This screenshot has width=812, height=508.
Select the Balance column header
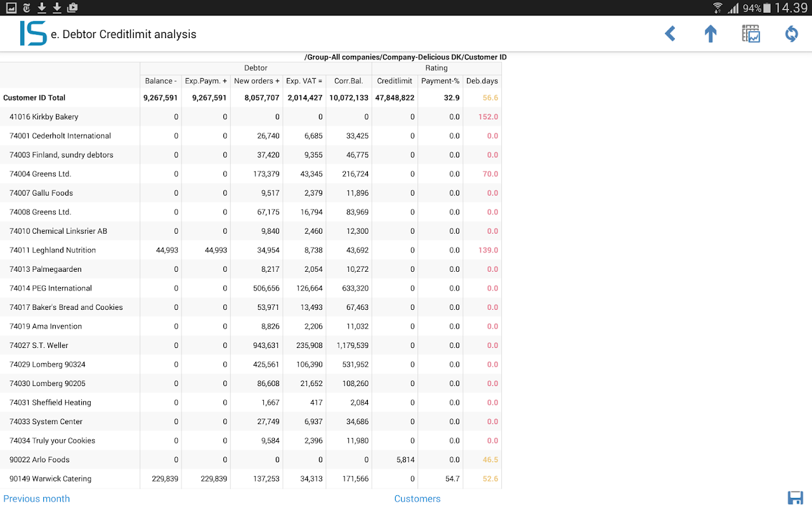point(160,81)
